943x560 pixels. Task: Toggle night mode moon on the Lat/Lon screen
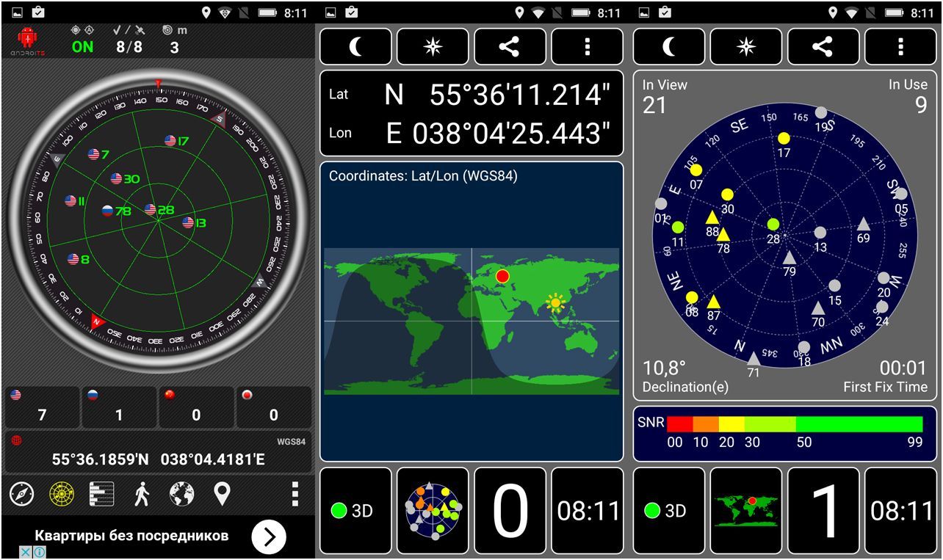click(355, 47)
